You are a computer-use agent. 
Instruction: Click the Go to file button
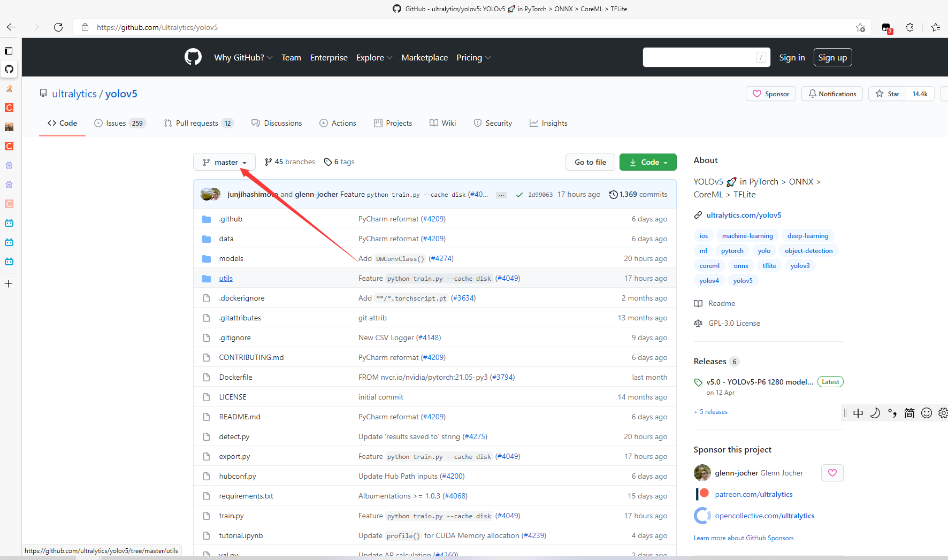590,162
